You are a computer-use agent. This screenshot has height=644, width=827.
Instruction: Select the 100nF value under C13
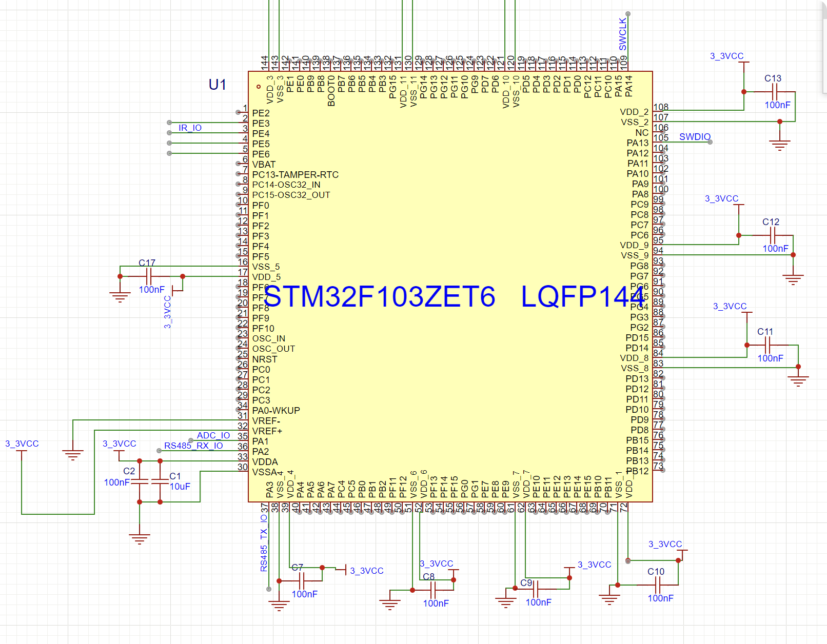[x=778, y=105]
